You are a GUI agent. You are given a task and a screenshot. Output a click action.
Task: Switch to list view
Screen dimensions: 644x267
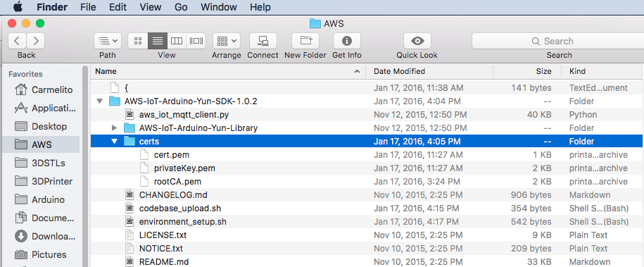[158, 41]
